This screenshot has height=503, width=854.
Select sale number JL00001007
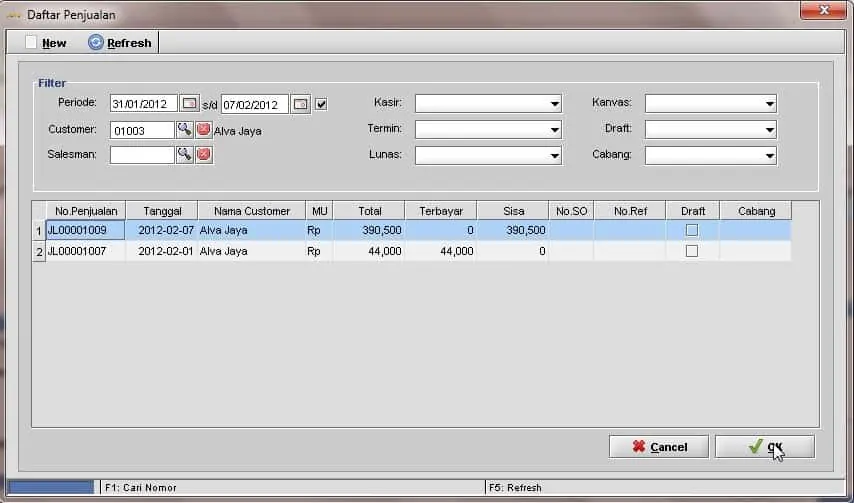point(86,251)
